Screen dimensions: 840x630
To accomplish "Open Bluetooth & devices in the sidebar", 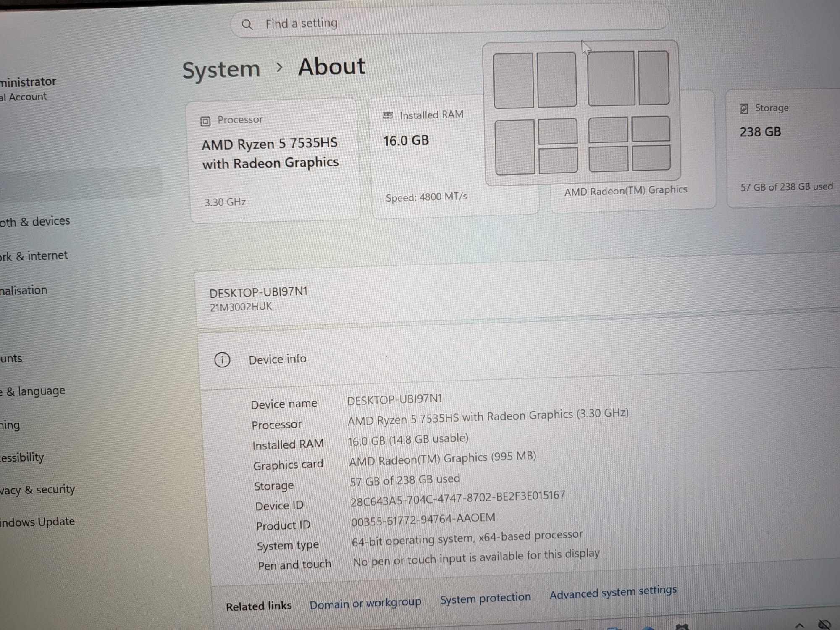I will click(x=35, y=221).
